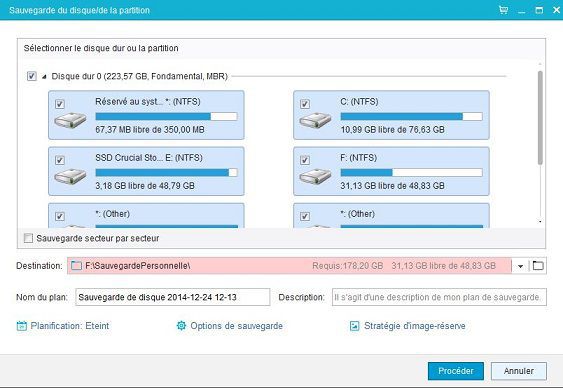Close the Sauvegarde du disque window
This screenshot has width=563, height=388.
pos(556,10)
